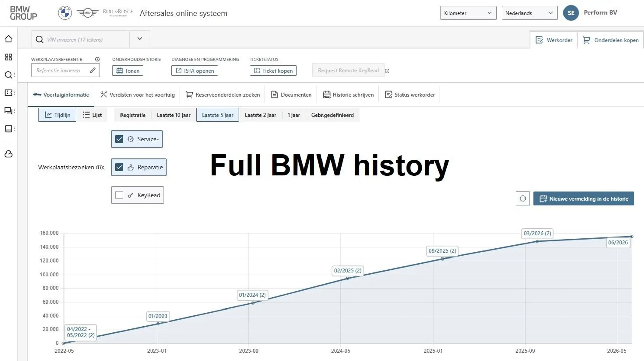Click the ISTA openen button
Screen dimensions: 644x361
(194, 71)
